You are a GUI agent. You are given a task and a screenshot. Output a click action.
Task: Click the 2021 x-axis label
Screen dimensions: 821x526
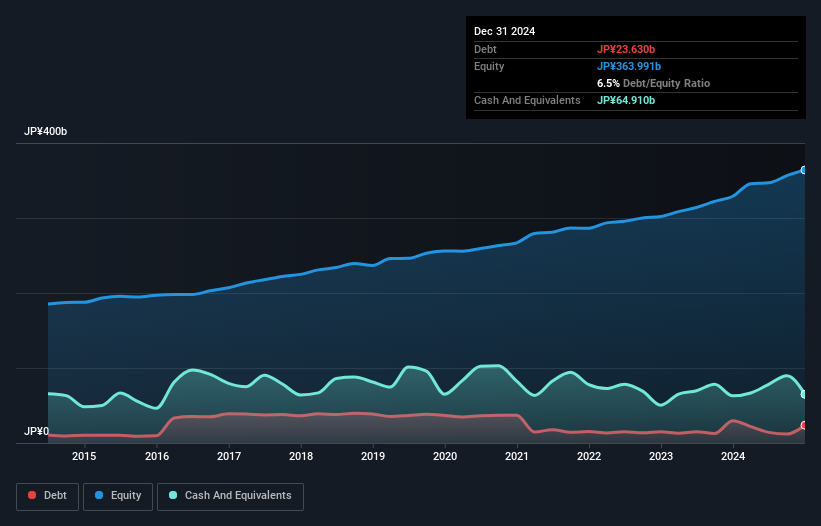pyautogui.click(x=517, y=456)
